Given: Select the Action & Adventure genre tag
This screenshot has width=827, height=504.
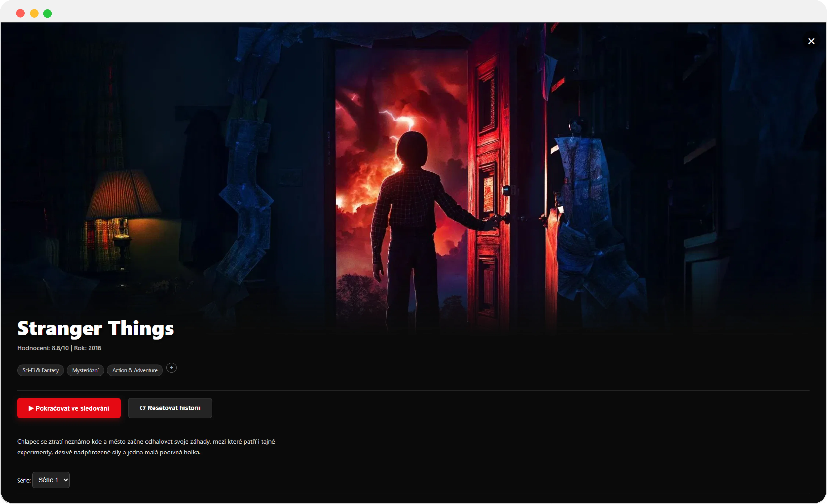Looking at the screenshot, I should point(135,370).
